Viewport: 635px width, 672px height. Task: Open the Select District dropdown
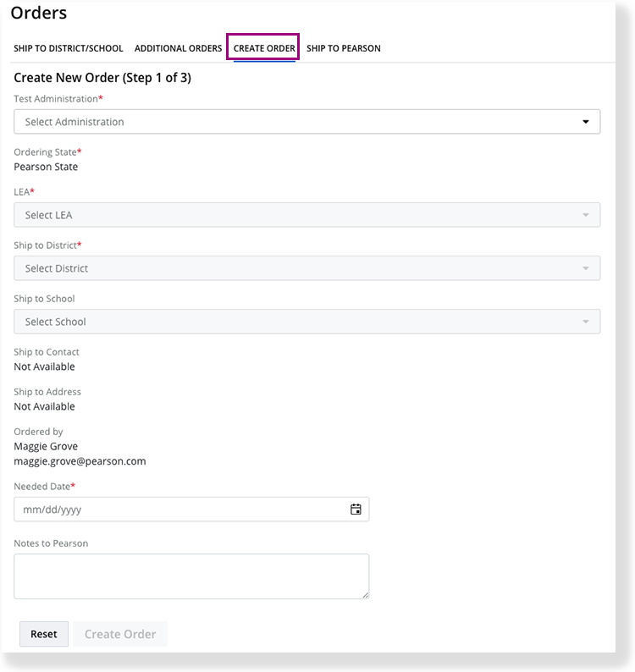click(307, 268)
